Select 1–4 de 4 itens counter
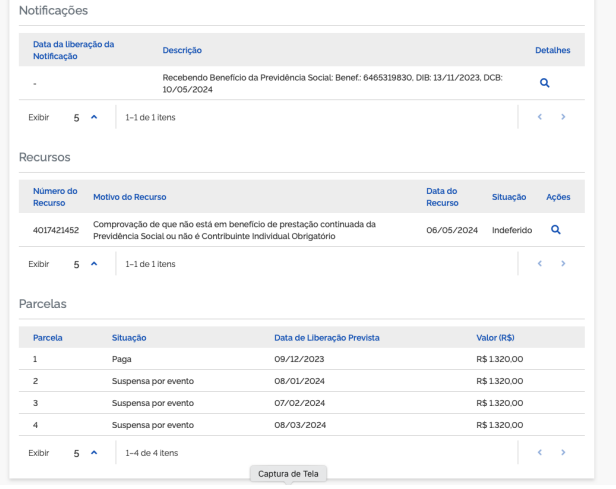 pyautogui.click(x=152, y=453)
